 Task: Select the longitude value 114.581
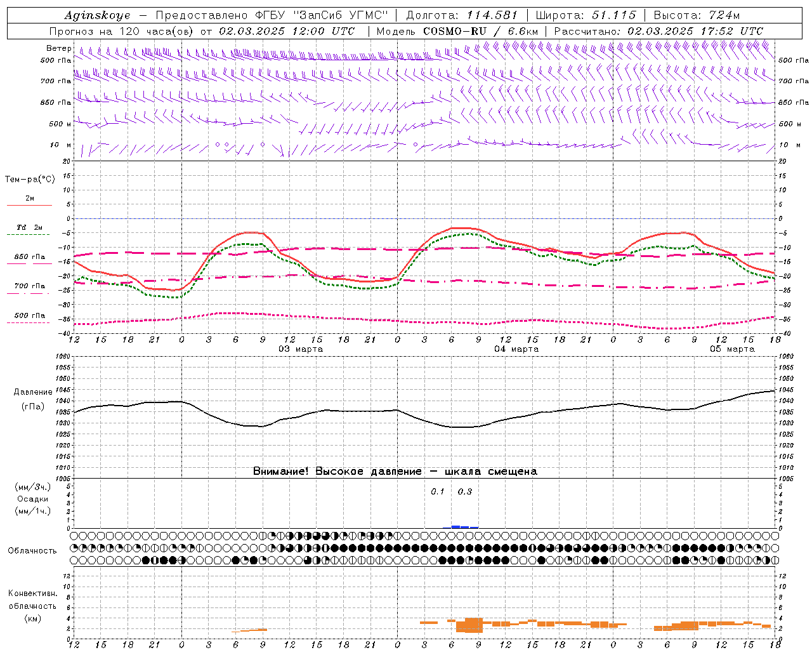tap(492, 15)
